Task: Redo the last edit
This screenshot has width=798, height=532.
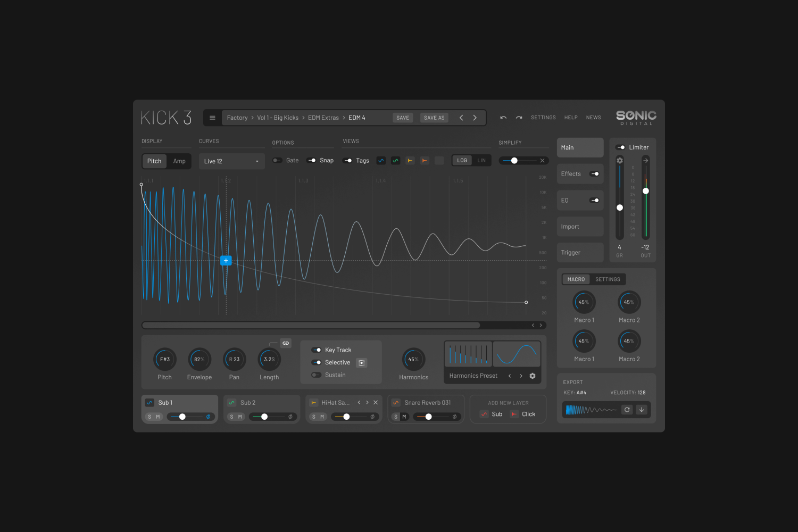Action: point(519,118)
